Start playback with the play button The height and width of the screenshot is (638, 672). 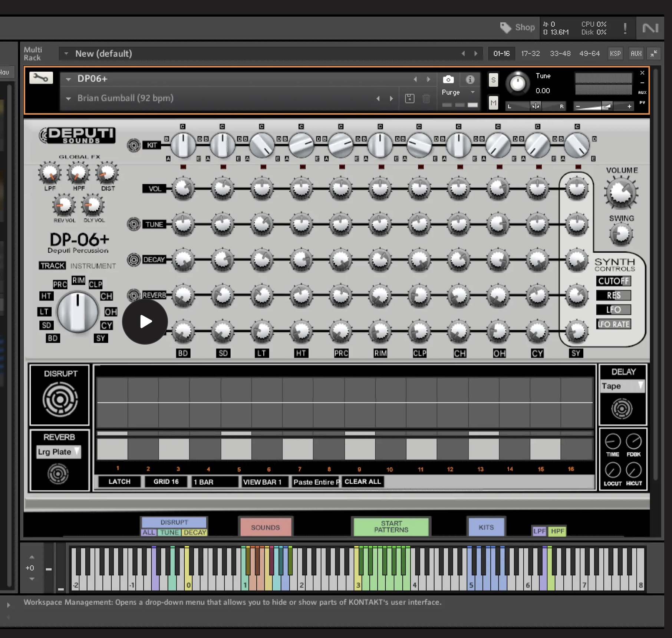pos(145,322)
